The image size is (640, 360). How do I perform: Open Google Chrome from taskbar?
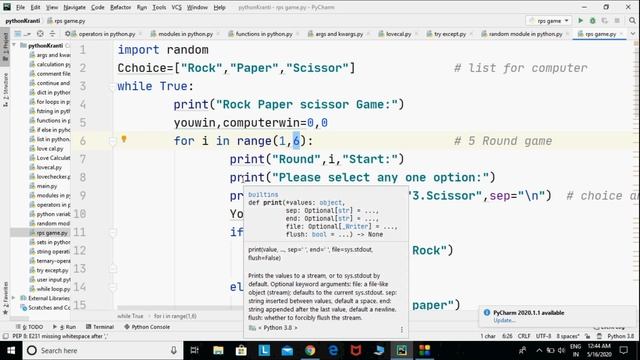click(x=310, y=350)
